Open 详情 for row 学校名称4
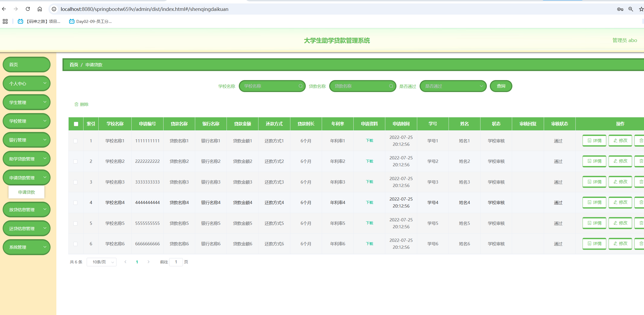Image resolution: width=644 pixels, height=315 pixels. click(x=594, y=202)
